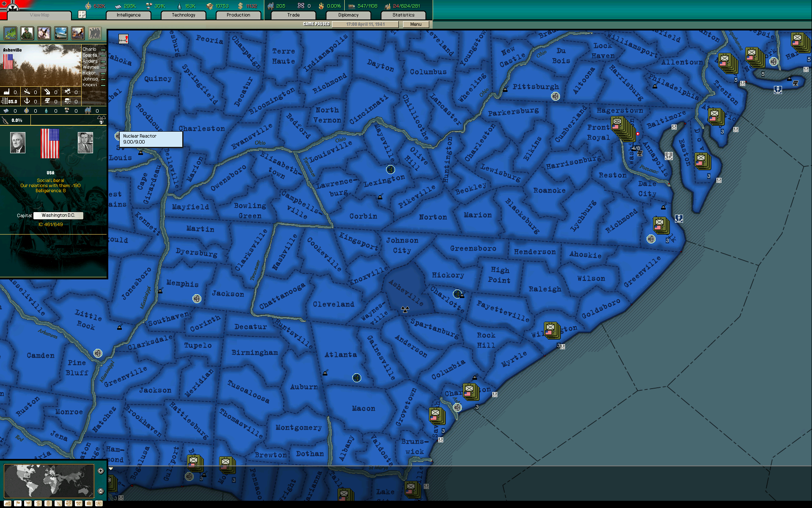Select the political flag map mode

(x=18, y=503)
